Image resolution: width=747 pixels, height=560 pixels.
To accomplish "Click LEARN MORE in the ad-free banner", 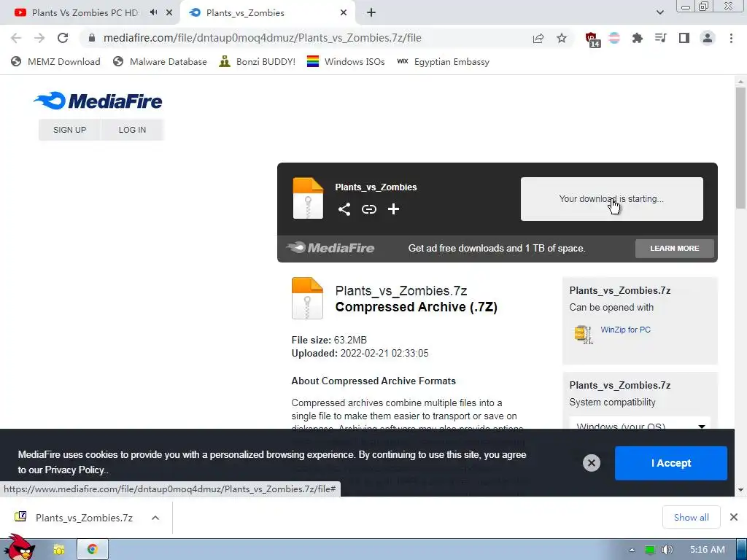I will click(675, 248).
